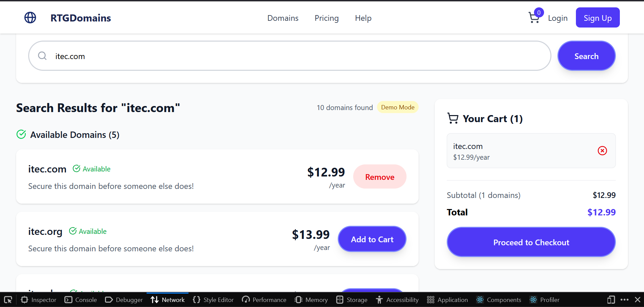The image size is (644, 307).
Task: Click the element picker icon in devtools
Action: [x=8, y=300]
